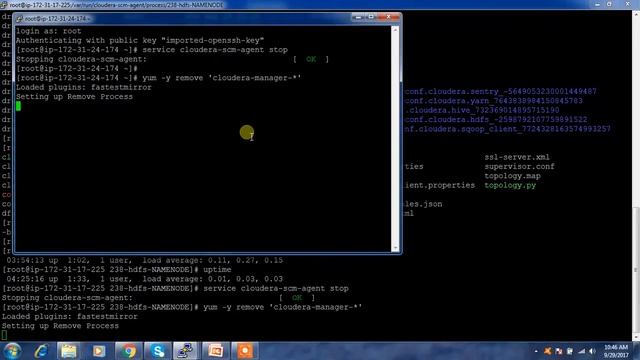The image size is (640, 360).
Task: Open the clock showing 10:46 AM
Action: [616, 351]
